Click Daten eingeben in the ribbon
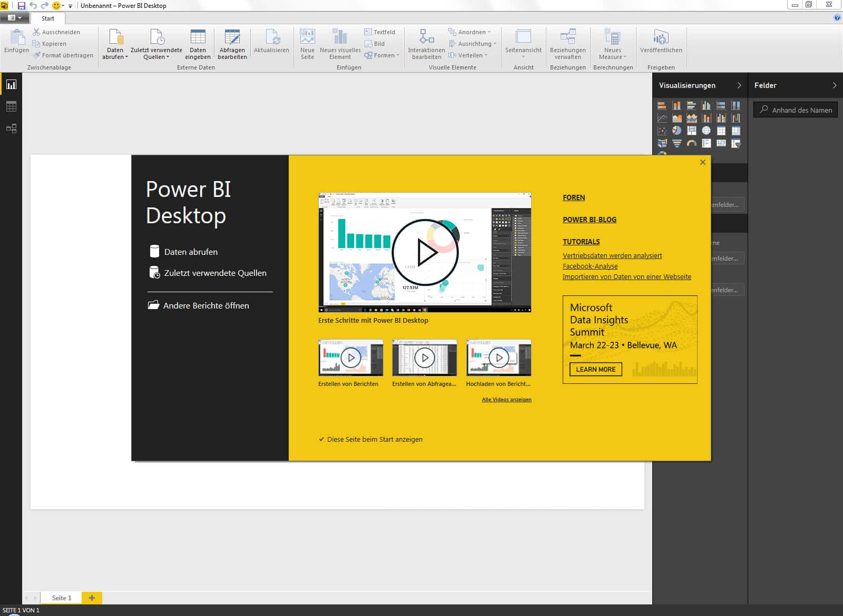843x616 pixels. click(x=198, y=44)
